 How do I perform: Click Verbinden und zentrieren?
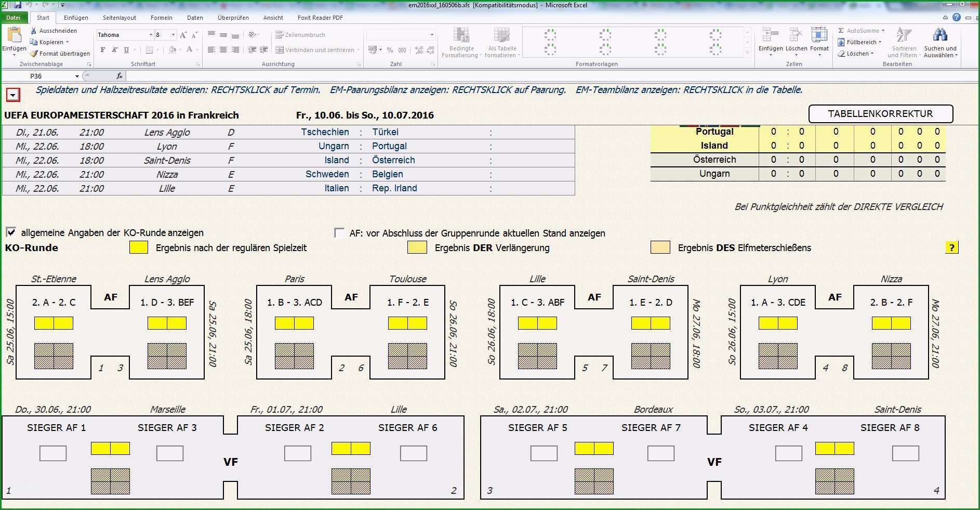pyautogui.click(x=317, y=50)
